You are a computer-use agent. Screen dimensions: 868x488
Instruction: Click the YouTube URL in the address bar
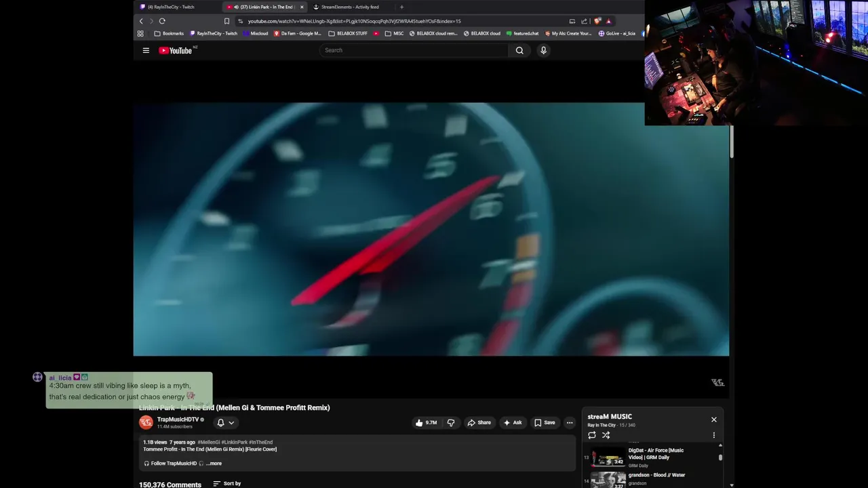354,21
